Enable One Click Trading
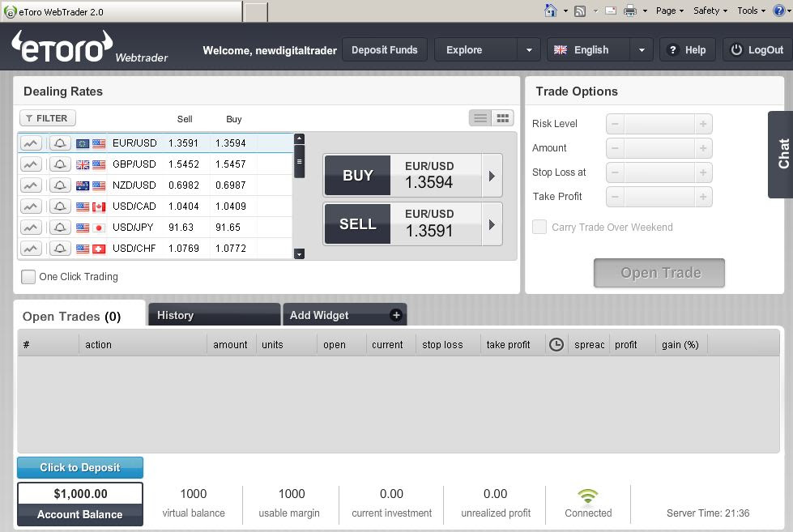The image size is (793, 532). [x=28, y=277]
